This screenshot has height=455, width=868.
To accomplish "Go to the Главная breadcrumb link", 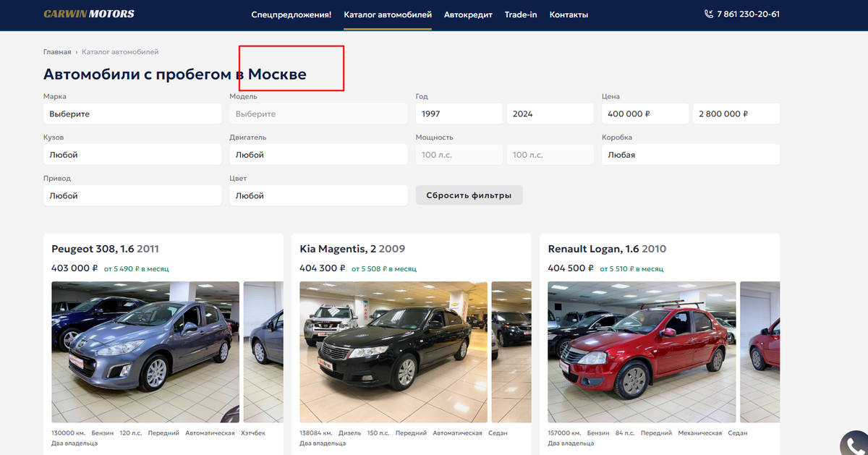I will pyautogui.click(x=57, y=52).
